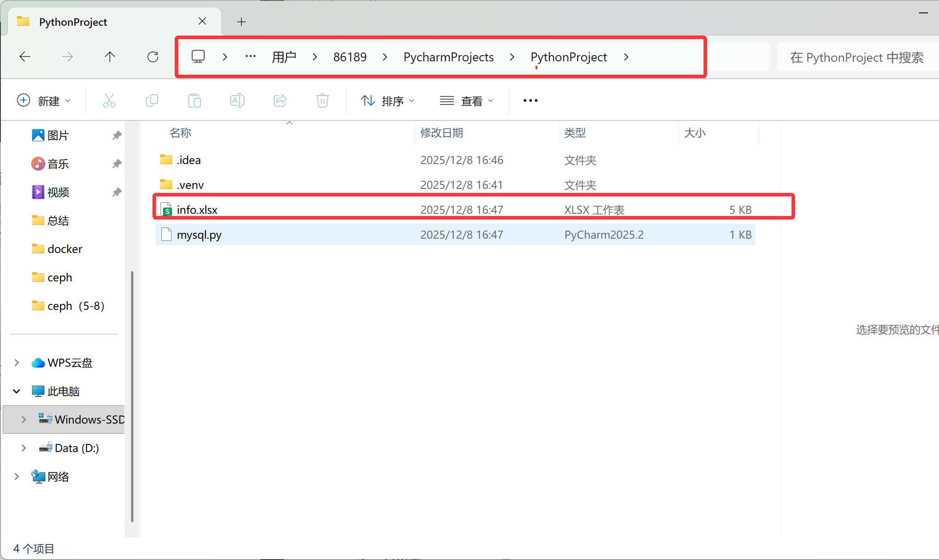Expand the WPS云盘 tree node
Viewport: 939px width, 560px height.
(16, 363)
